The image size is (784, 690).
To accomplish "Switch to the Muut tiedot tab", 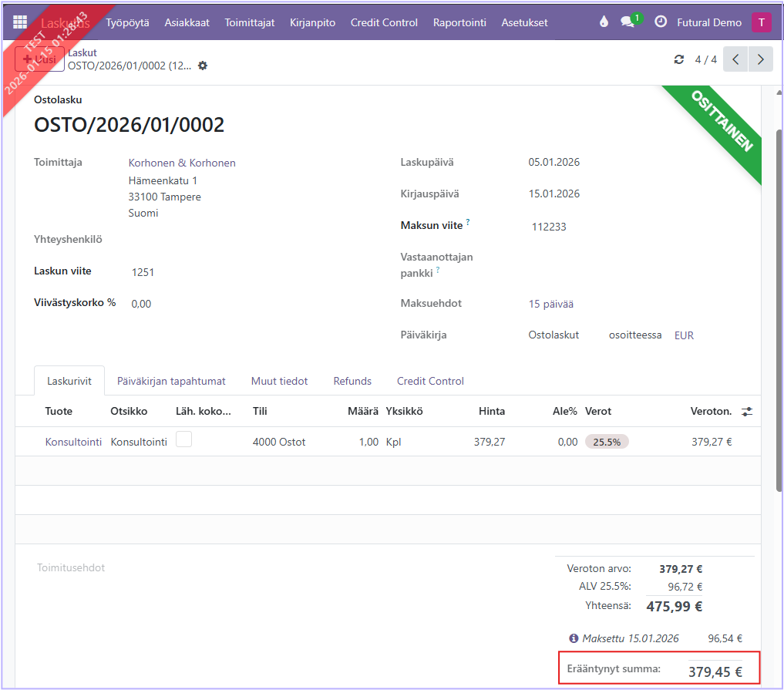I will pos(279,381).
